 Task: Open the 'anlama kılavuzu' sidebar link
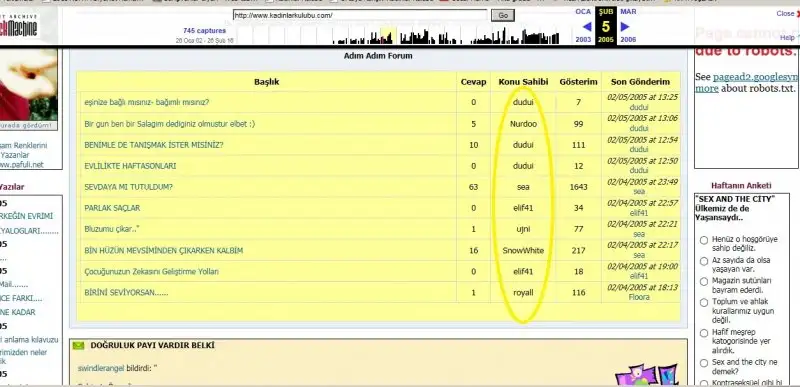click(x=30, y=340)
